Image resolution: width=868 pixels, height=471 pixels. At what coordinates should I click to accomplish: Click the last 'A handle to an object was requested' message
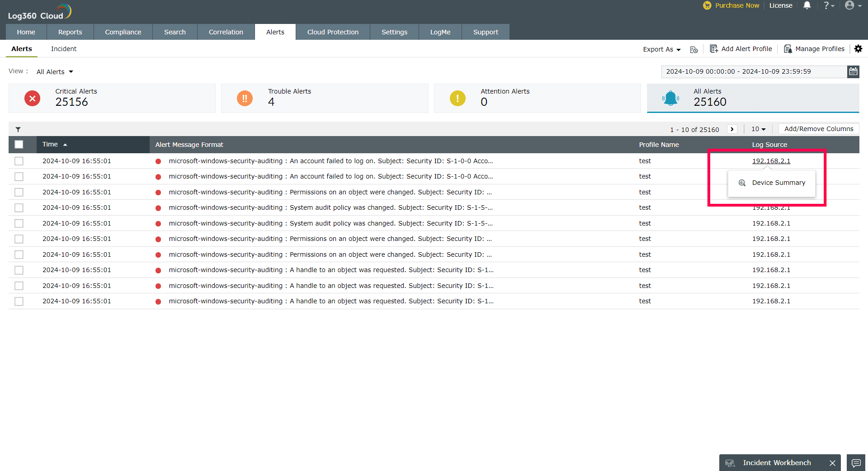pyautogui.click(x=331, y=301)
